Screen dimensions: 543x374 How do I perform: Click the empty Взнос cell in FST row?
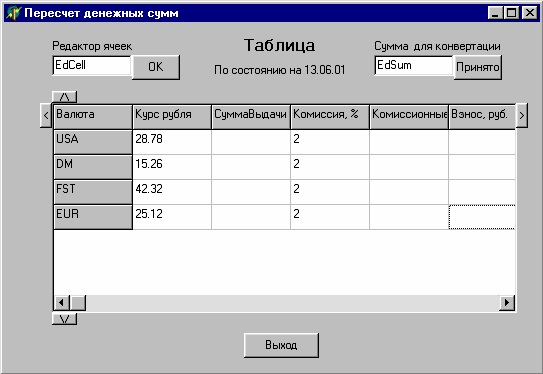(482, 192)
